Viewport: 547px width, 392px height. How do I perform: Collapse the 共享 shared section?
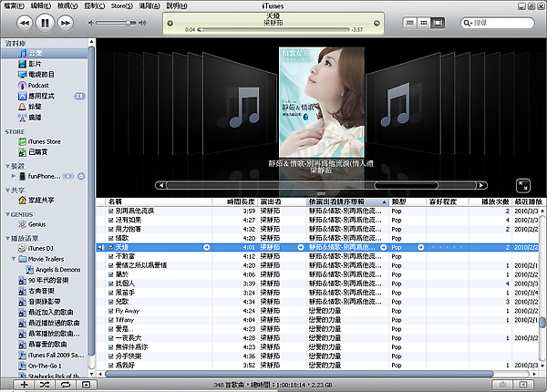(7, 190)
